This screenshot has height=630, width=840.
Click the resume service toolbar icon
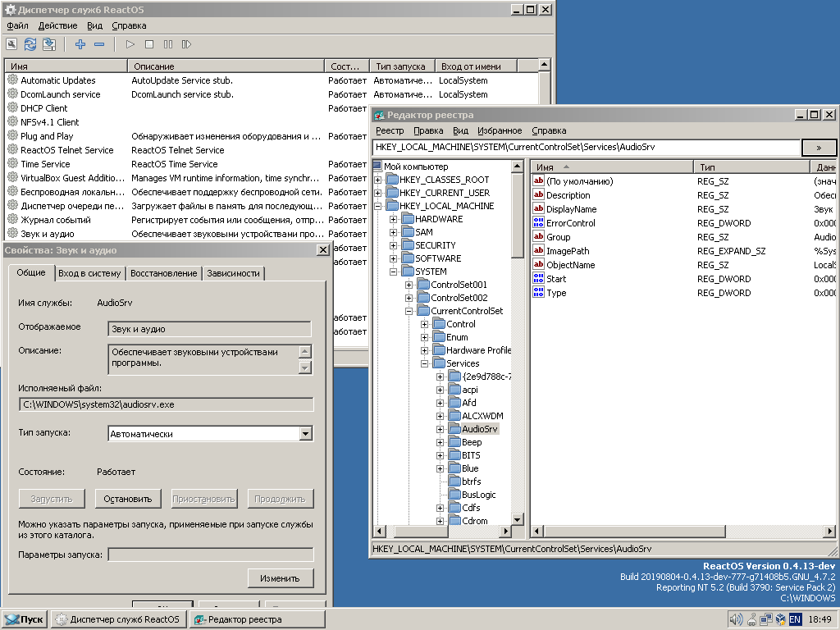pos(186,44)
